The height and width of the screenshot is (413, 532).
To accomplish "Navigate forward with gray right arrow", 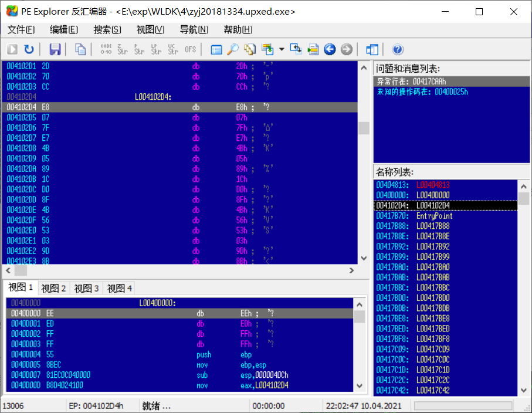I will pos(347,49).
